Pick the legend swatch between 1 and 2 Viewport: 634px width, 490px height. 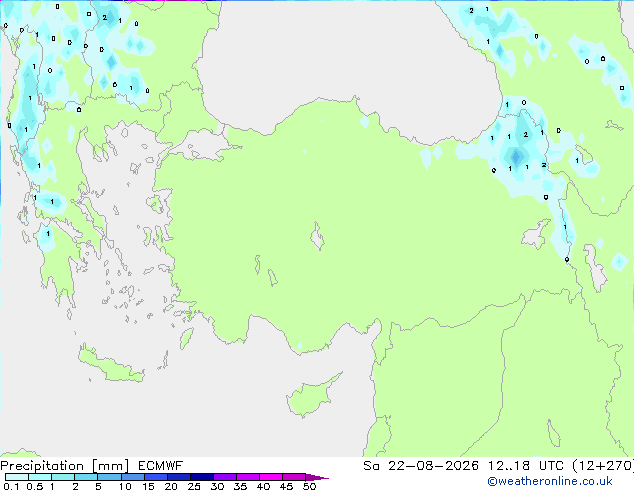[63, 477]
